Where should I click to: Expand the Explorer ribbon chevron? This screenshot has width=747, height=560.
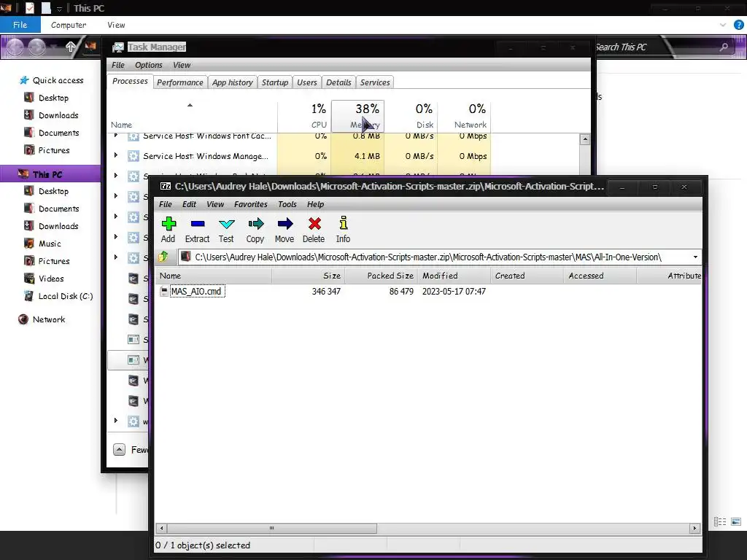click(x=723, y=25)
